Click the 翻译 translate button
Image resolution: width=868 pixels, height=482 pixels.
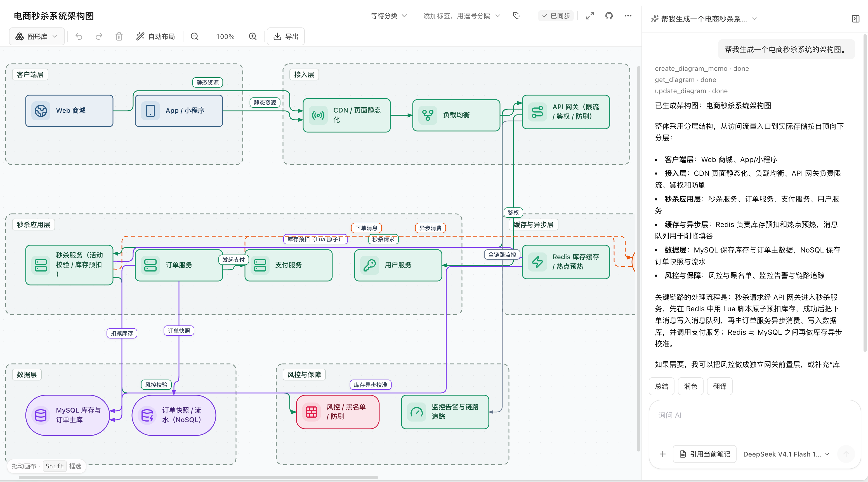tap(720, 386)
